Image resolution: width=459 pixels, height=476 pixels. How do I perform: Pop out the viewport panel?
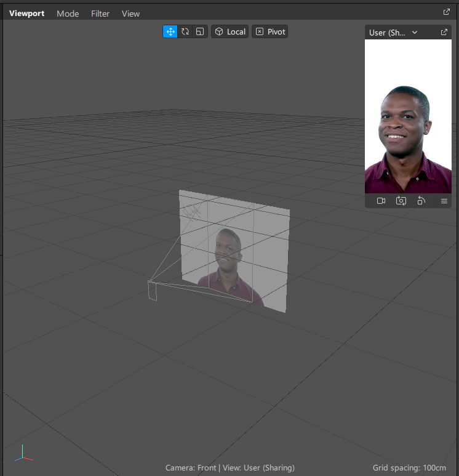click(x=446, y=12)
